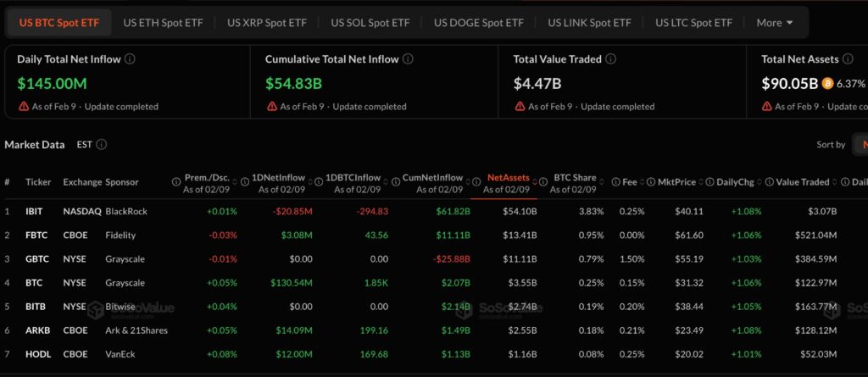The image size is (868, 377).
Task: Click the NetAssets column header label
Action: (509, 178)
